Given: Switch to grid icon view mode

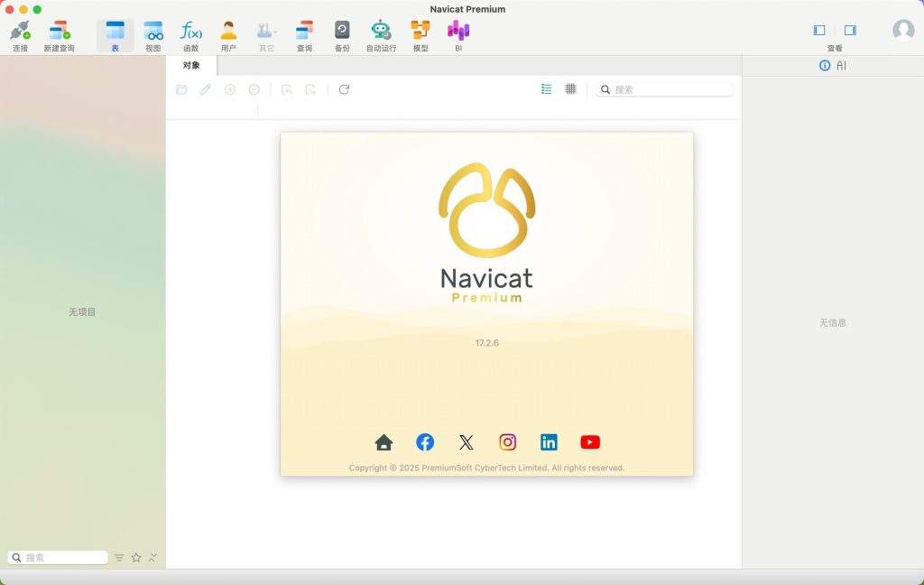Looking at the screenshot, I should pos(570,89).
